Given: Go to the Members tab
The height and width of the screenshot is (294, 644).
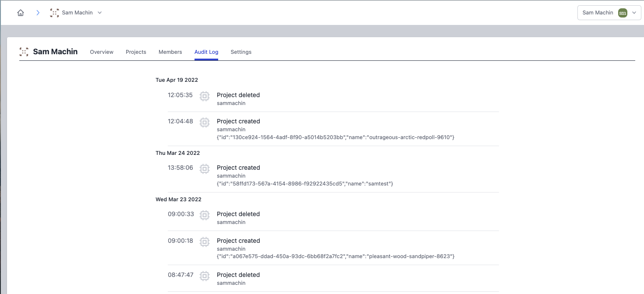Looking at the screenshot, I should pyautogui.click(x=170, y=52).
